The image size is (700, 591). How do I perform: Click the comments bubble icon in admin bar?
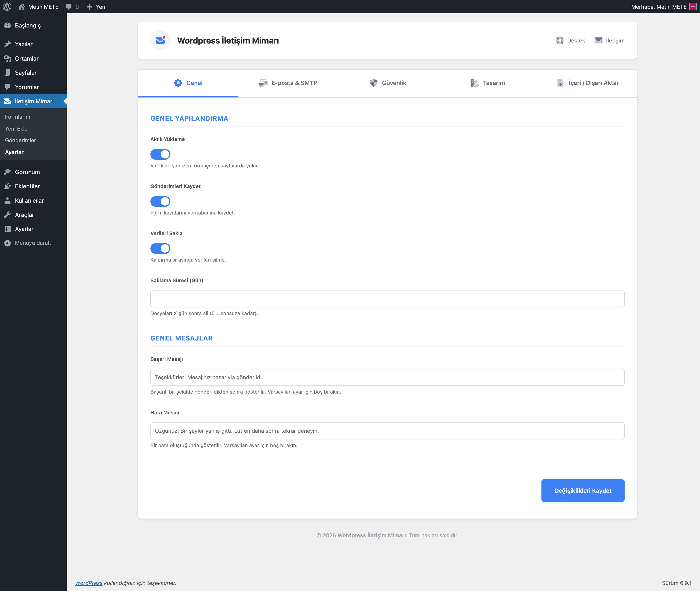pyautogui.click(x=69, y=7)
